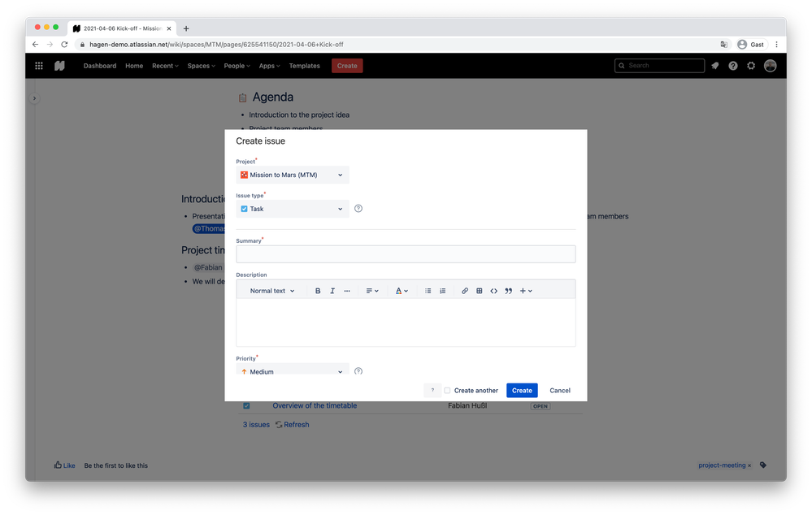Toggle italic formatting in Description toolbar
812x515 pixels.
[332, 291]
